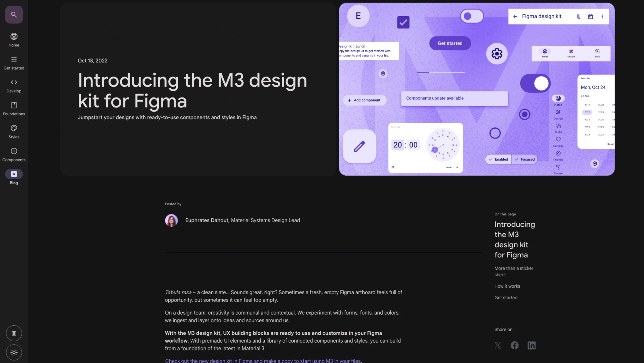This screenshot has height=363, width=644.
Task: Share on LinkedIn icon
Action: (x=532, y=345)
